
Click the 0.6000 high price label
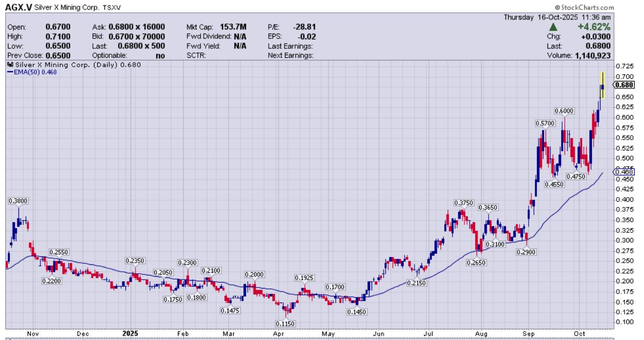point(565,111)
